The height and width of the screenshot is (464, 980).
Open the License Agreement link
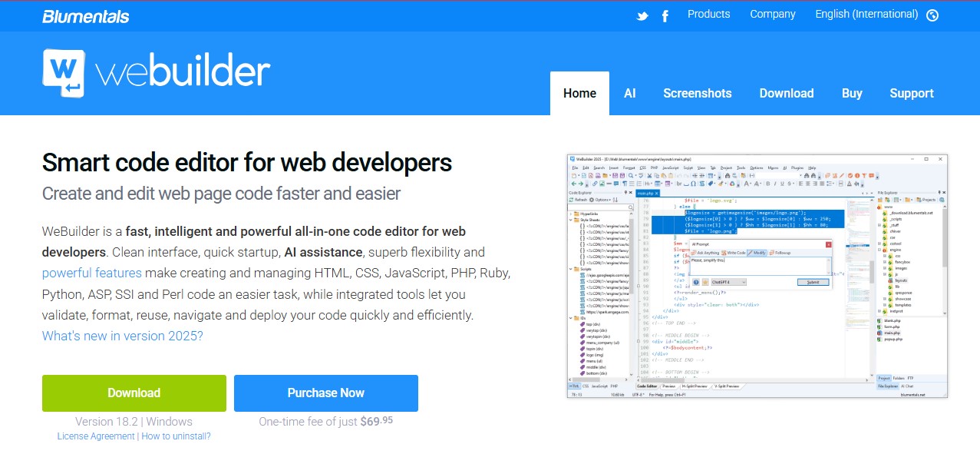coord(96,436)
